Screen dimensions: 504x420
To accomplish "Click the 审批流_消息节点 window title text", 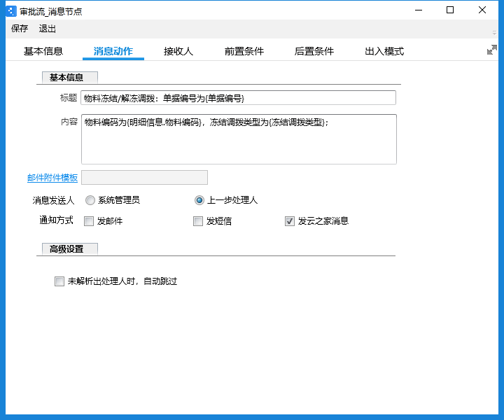I will click(x=51, y=12).
